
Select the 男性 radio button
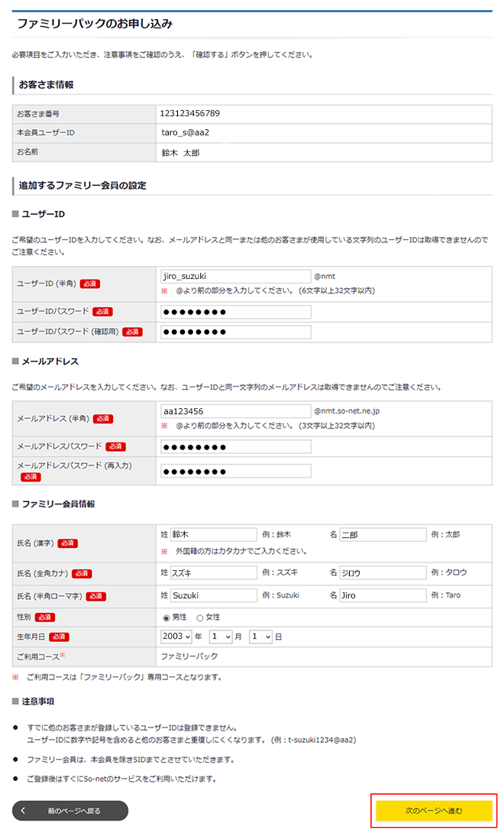click(166, 617)
